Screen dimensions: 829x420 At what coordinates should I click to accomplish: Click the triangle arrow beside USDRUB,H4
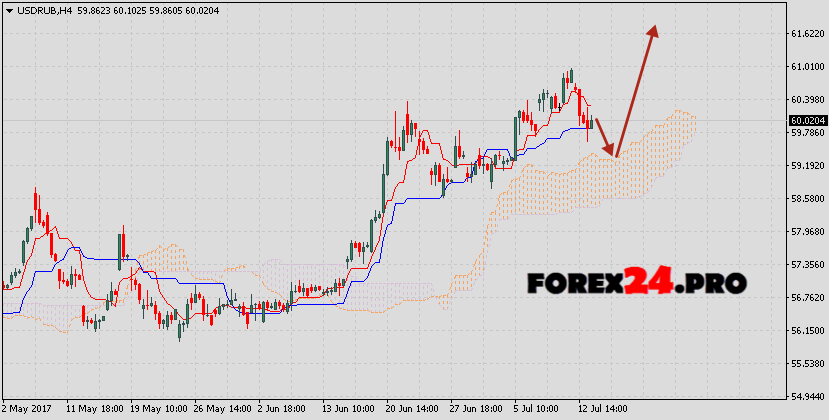click(9, 10)
